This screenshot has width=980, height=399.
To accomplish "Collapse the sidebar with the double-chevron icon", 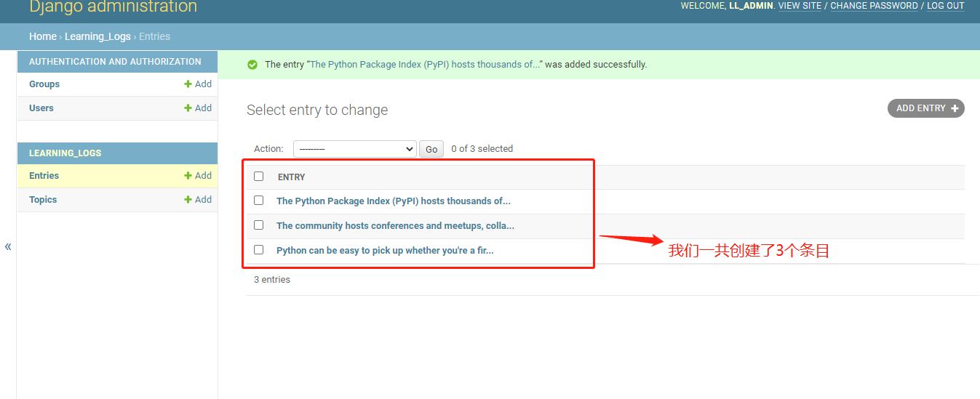I will tap(8, 246).
